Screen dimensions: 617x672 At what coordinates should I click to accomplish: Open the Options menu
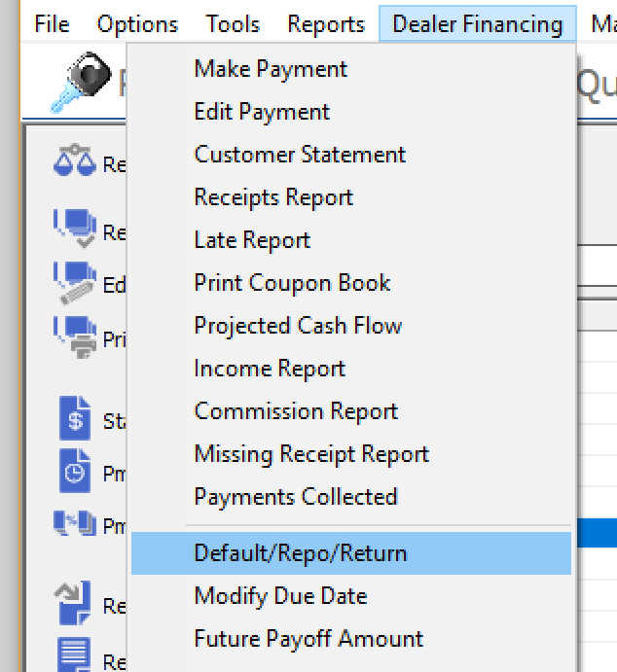(137, 24)
